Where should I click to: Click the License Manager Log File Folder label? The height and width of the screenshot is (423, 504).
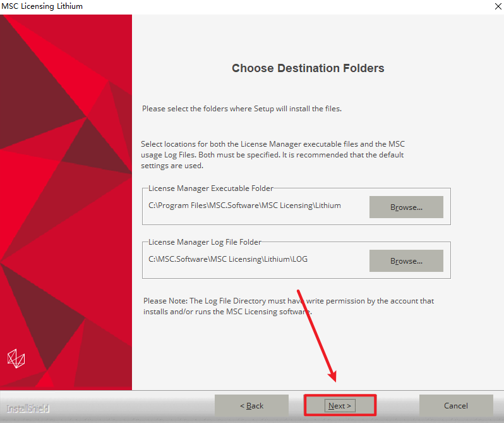coord(205,242)
